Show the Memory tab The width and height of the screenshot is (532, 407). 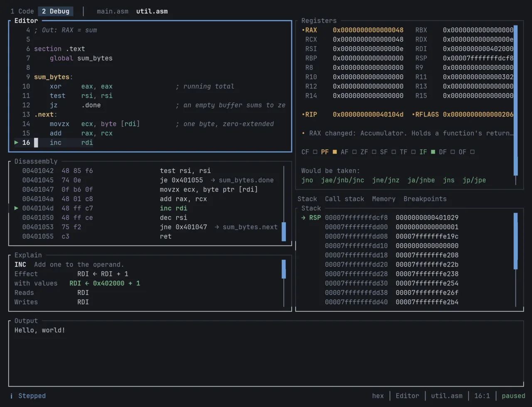(384, 199)
